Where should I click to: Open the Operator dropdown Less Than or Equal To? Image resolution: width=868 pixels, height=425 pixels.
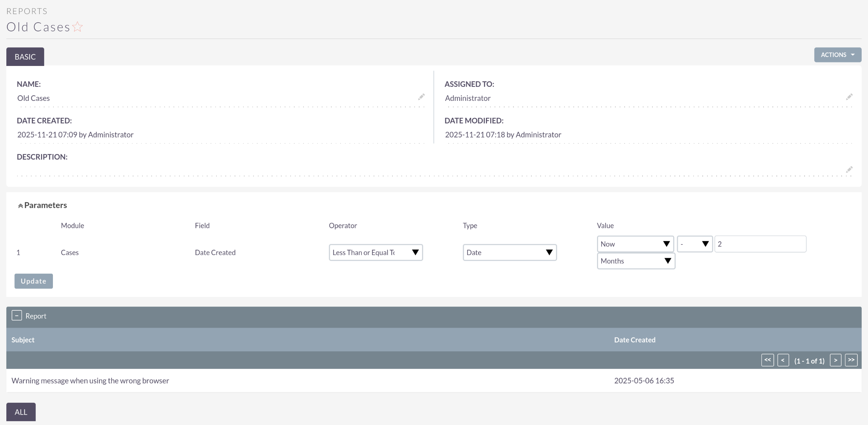click(375, 253)
